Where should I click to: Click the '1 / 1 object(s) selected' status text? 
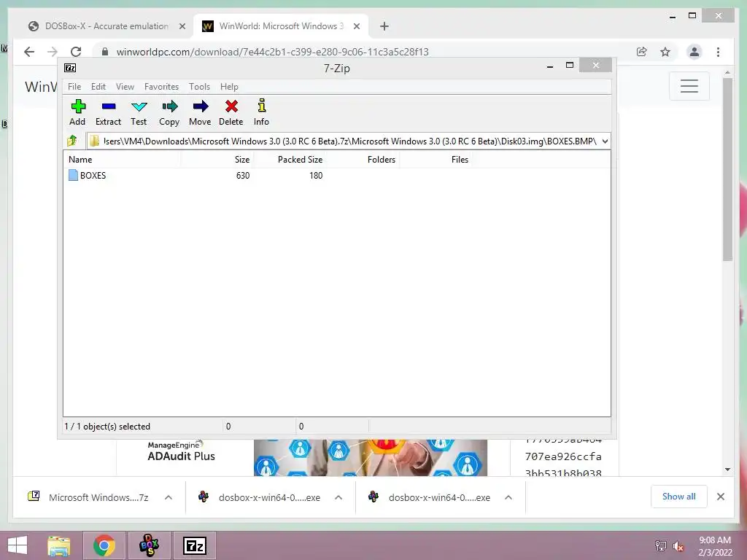[107, 426]
